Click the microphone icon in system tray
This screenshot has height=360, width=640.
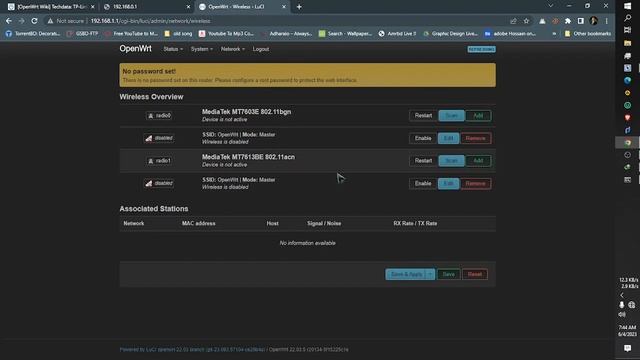tap(622, 305)
